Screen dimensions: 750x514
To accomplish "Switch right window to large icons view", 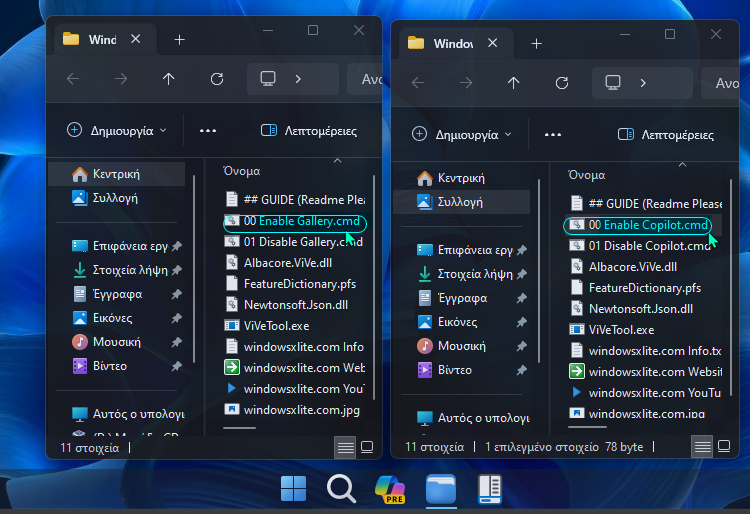I will (724, 447).
